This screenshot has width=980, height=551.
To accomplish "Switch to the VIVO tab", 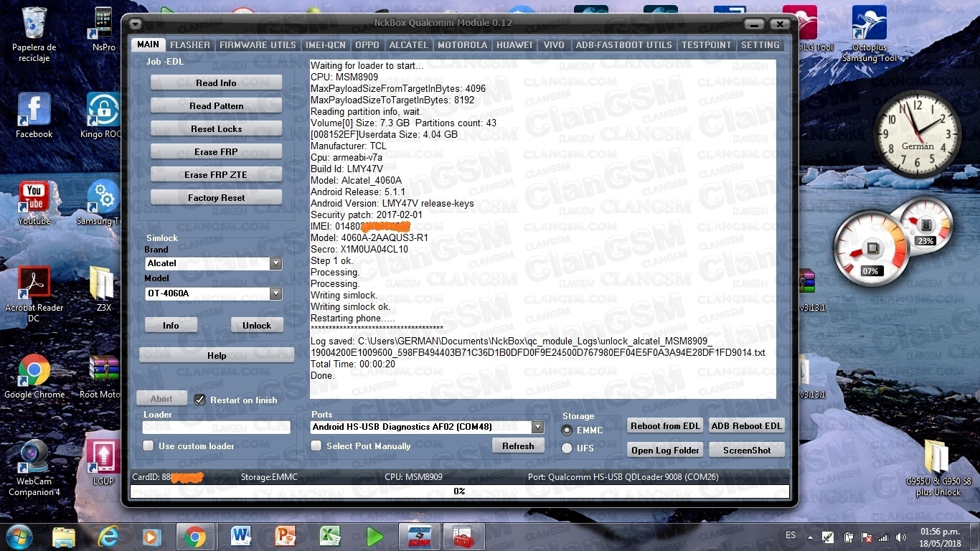I will click(x=554, y=44).
